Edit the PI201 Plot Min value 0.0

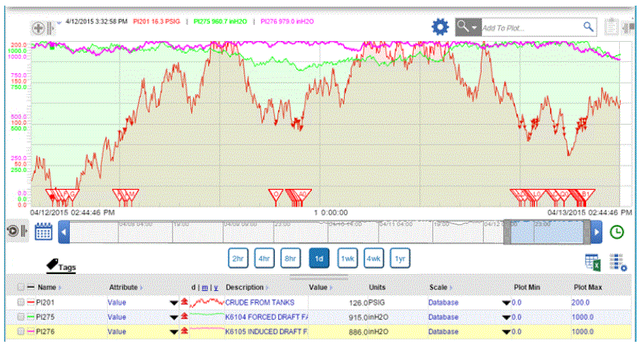point(516,302)
